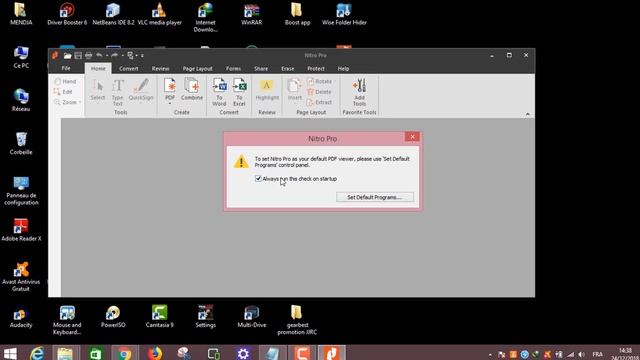This screenshot has width=640, height=360.
Task: Click the Insert page icon
Action: (x=294, y=90)
